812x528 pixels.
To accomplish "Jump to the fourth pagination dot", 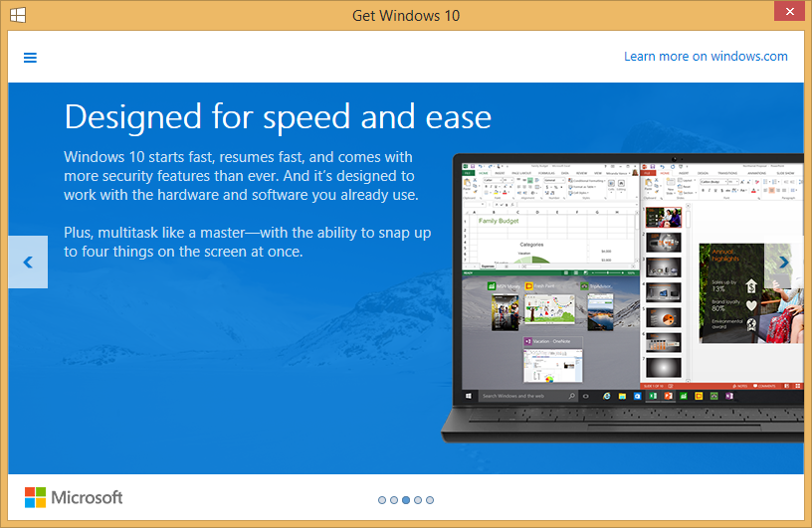I will pyautogui.click(x=418, y=500).
